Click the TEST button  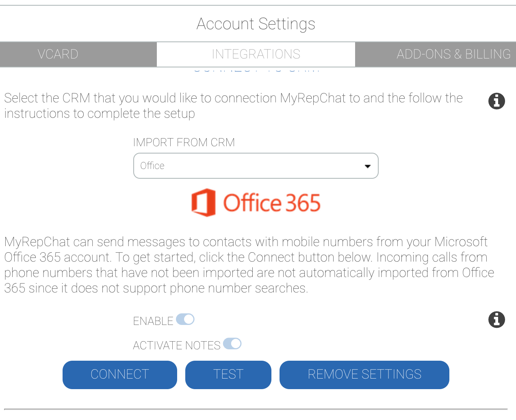coord(228,375)
